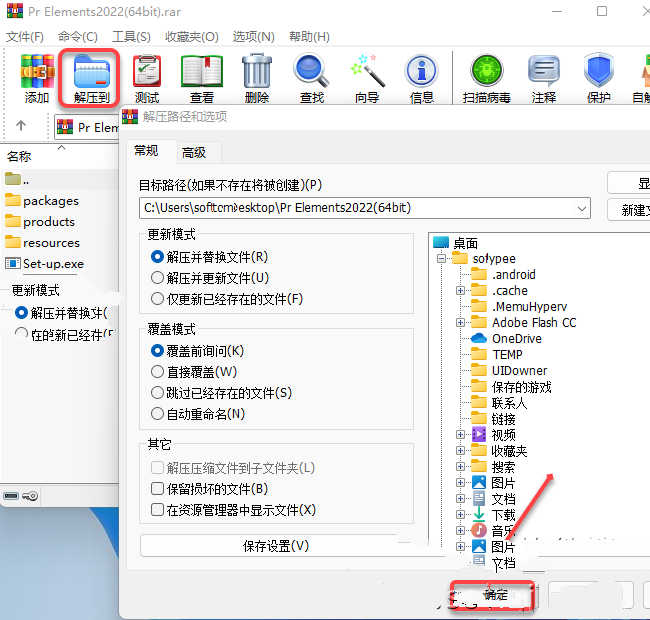Click the Delete (删除) trash icon

tap(257, 78)
